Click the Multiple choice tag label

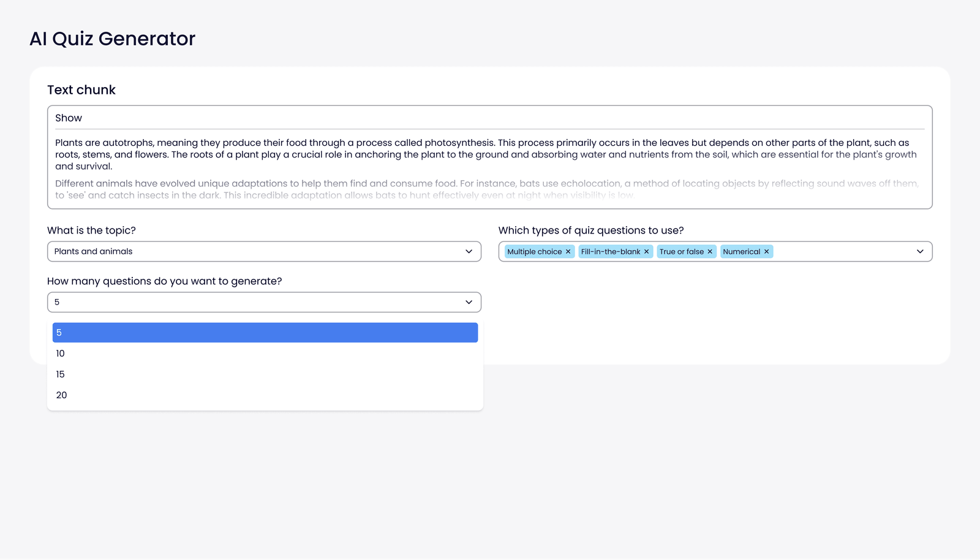(x=534, y=252)
